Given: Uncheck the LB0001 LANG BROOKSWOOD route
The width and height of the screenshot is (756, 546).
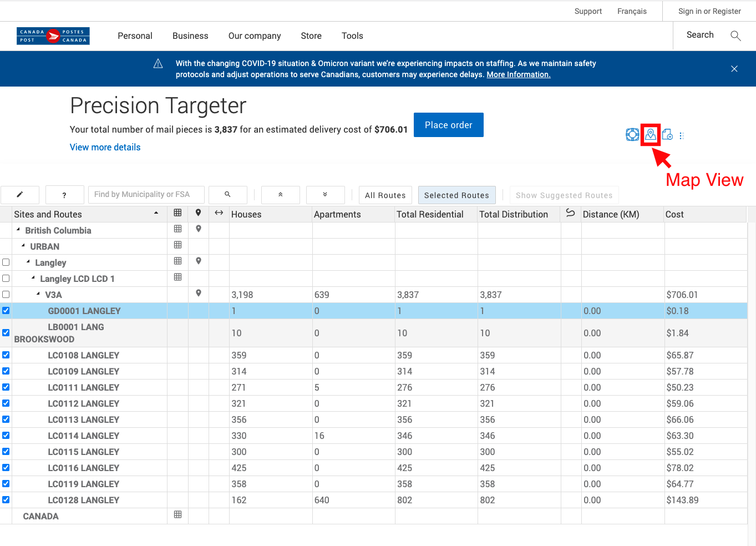Looking at the screenshot, I should coord(6,333).
